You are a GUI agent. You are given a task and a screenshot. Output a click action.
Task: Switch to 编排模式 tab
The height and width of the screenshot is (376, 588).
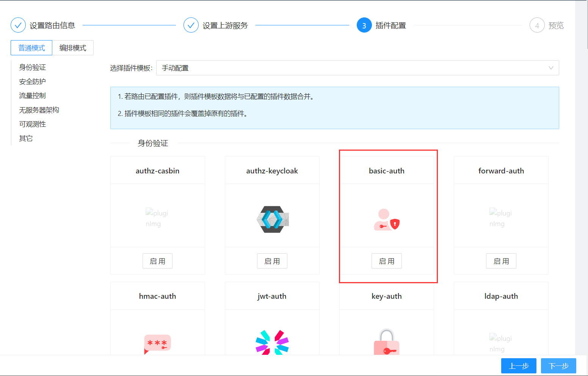tap(73, 48)
